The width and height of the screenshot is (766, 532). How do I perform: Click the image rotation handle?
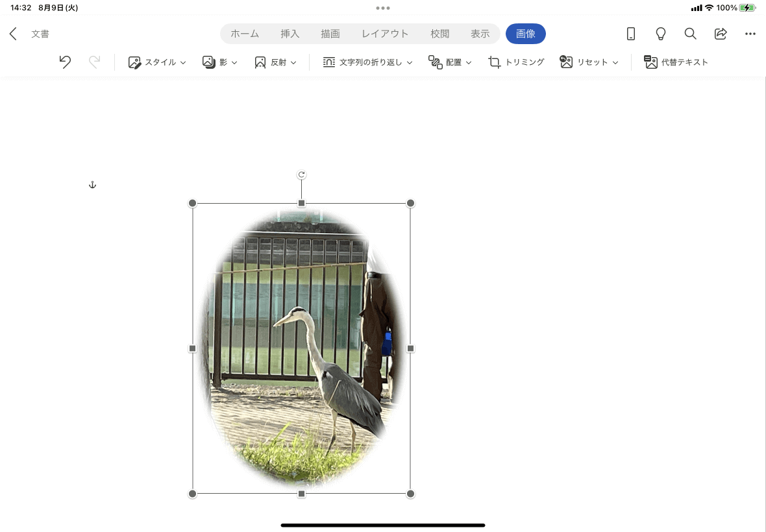pyautogui.click(x=301, y=175)
